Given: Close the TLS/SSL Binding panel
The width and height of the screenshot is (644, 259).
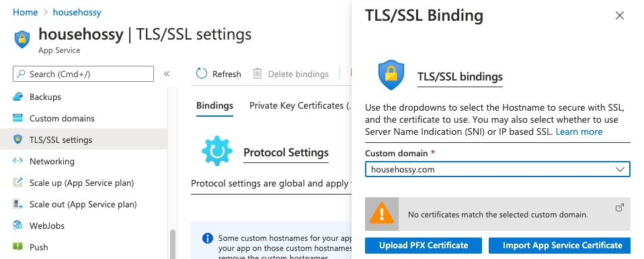Looking at the screenshot, I should (619, 15).
